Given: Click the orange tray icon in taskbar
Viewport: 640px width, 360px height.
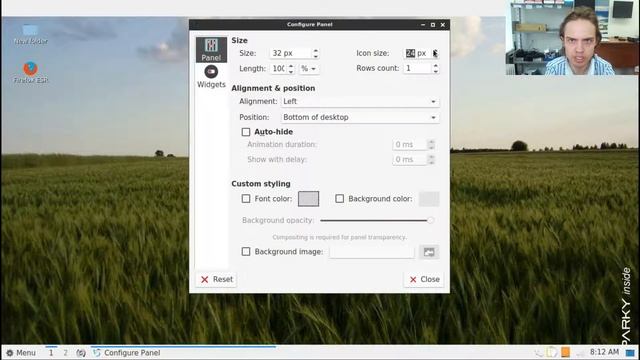Looking at the screenshot, I should [x=565, y=352].
